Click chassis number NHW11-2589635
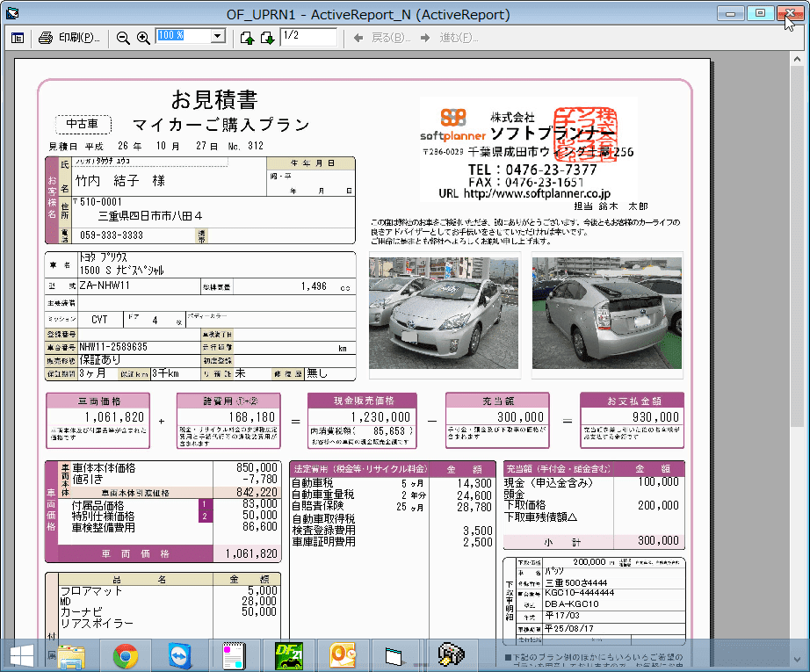 pos(113,347)
